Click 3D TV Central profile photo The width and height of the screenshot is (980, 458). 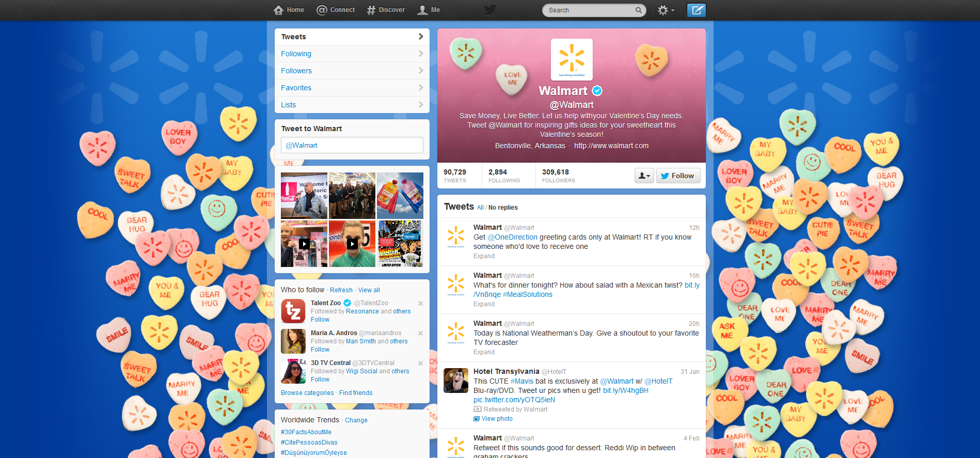tap(293, 371)
